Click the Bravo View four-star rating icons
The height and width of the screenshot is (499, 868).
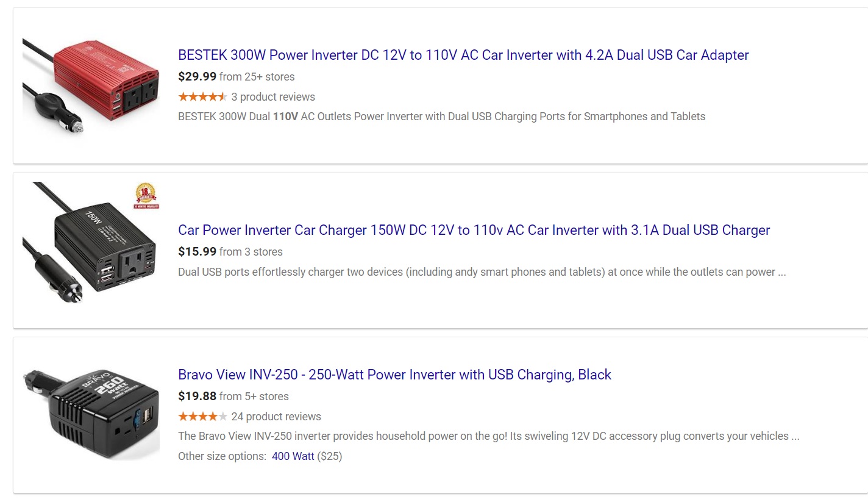202,417
